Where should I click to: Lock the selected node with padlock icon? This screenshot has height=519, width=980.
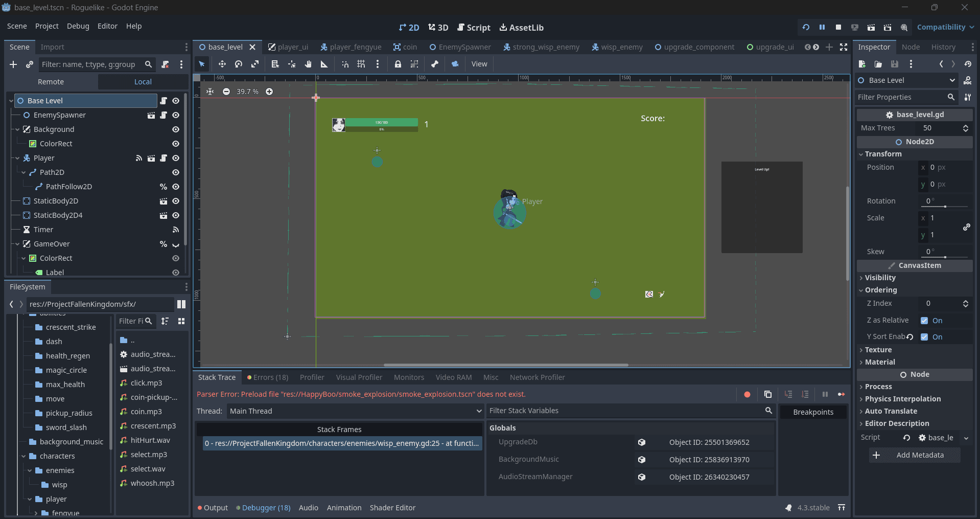pyautogui.click(x=398, y=64)
